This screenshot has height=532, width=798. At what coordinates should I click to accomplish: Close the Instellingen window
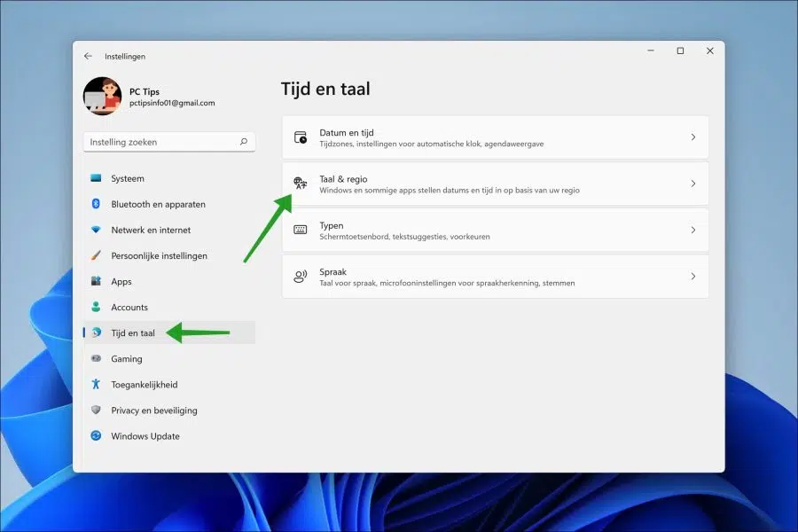click(710, 51)
